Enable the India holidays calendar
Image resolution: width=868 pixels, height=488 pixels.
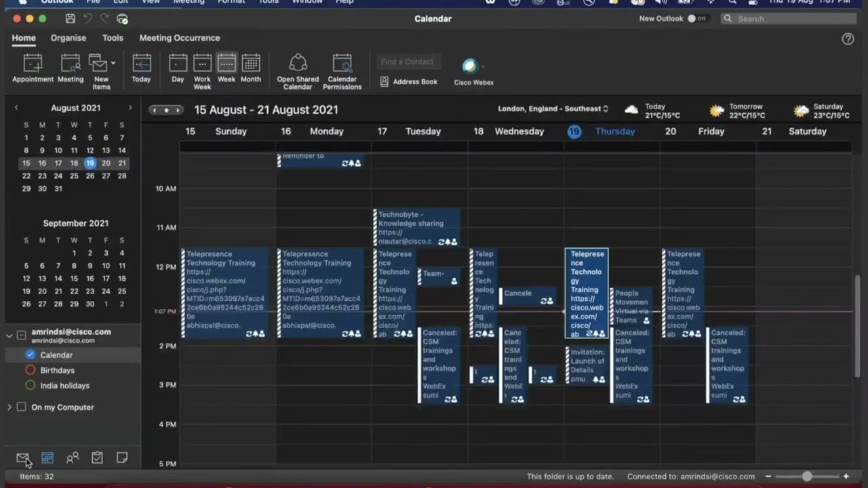click(30, 386)
